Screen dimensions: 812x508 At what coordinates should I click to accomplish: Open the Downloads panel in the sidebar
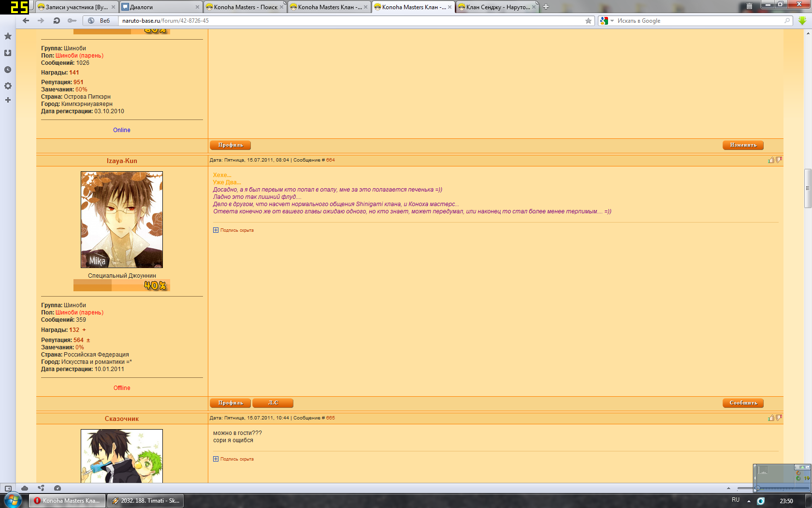pos(8,53)
